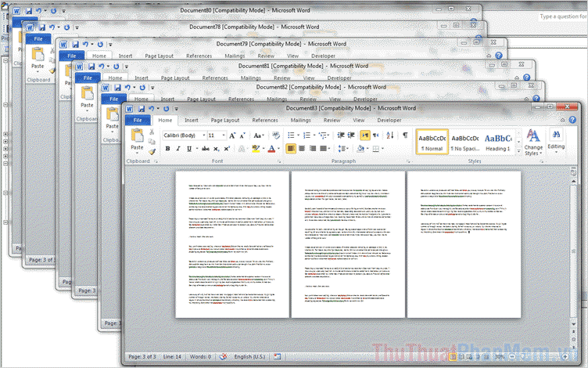Open the Paragraph group dialog launcher
Image resolution: width=588 pixels, height=368 pixels.
408,161
